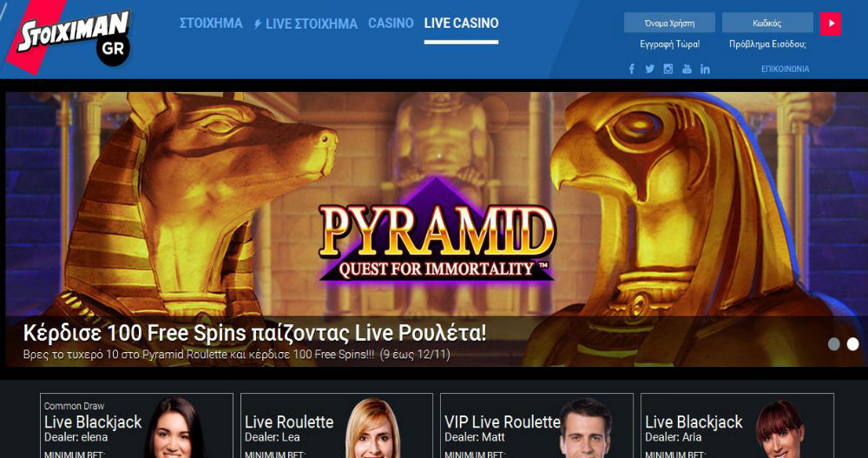Open the ΣΤΟΙΧΗΜΑ menu tab
This screenshot has width=868, height=458.
coord(211,23)
